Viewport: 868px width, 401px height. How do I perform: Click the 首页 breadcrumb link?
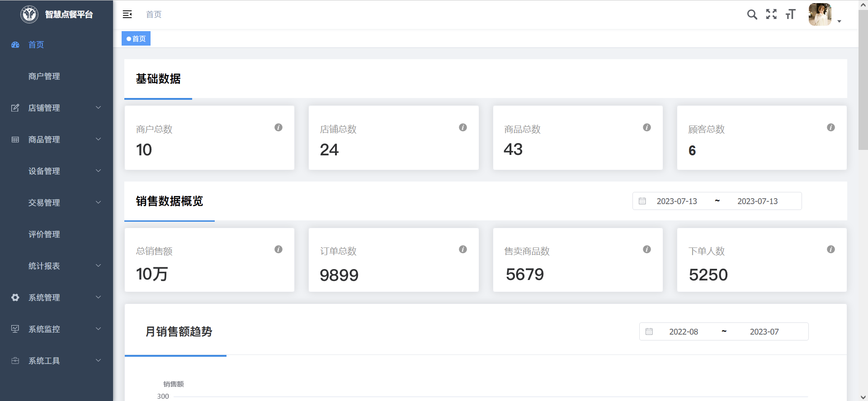click(154, 14)
